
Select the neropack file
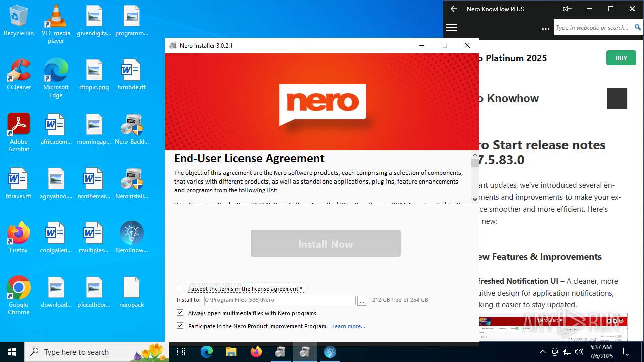[x=132, y=292]
